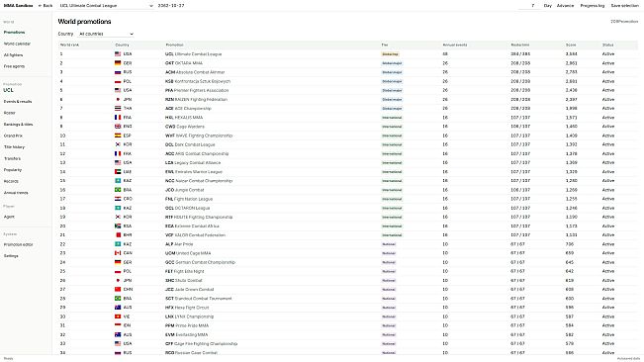Click the Bahrain flag in VALOR Combat Federation row
The image size is (644, 362).
pyautogui.click(x=118, y=235)
